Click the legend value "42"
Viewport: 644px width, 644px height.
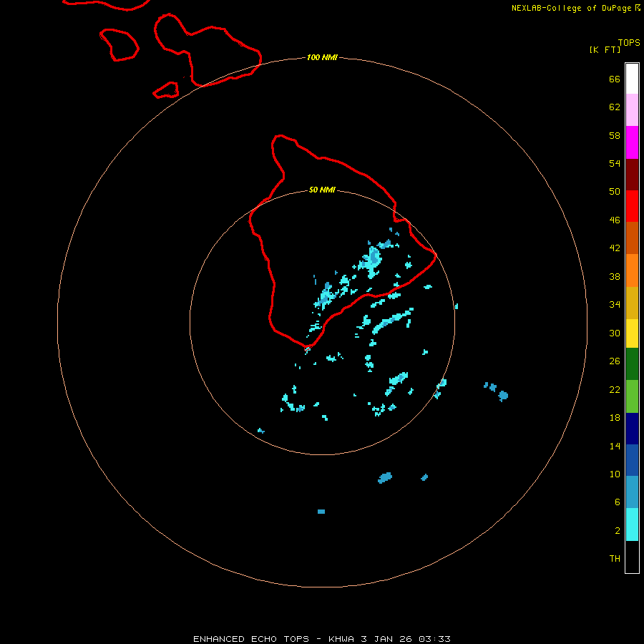tap(615, 248)
